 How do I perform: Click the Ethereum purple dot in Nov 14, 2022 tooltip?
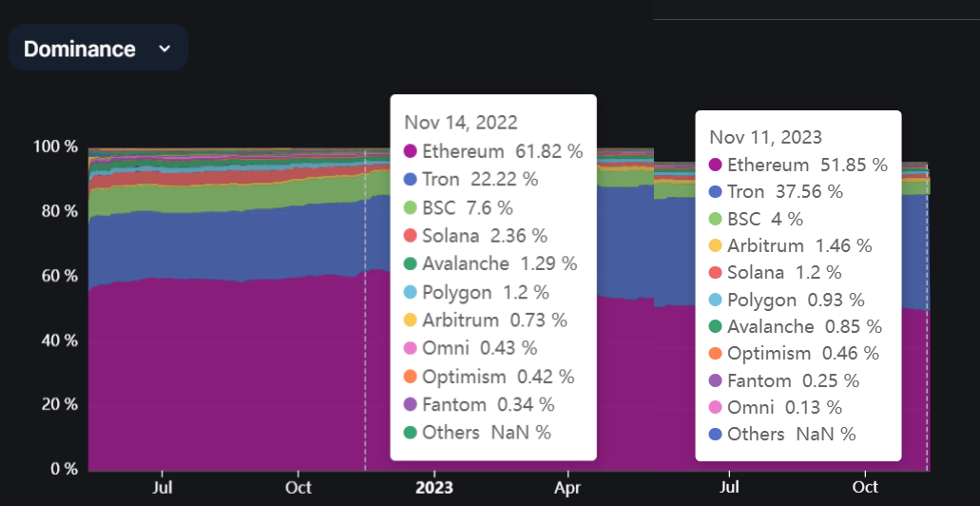point(410,150)
